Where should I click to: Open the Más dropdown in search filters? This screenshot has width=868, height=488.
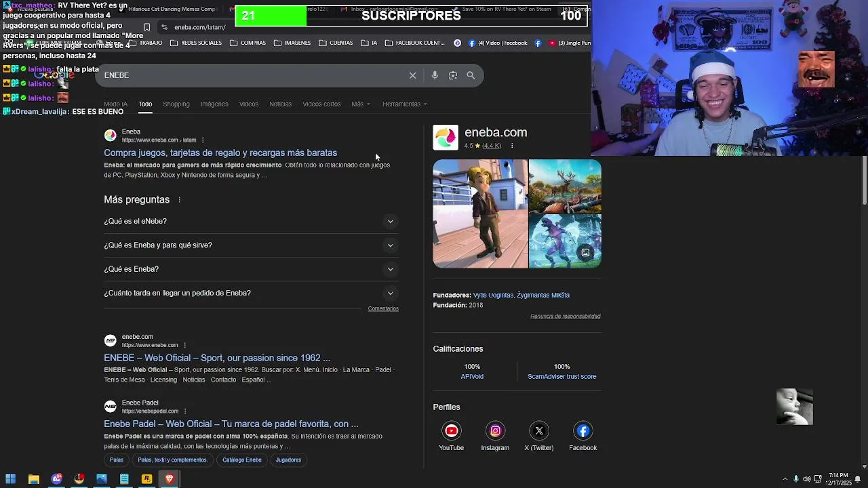pyautogui.click(x=361, y=104)
